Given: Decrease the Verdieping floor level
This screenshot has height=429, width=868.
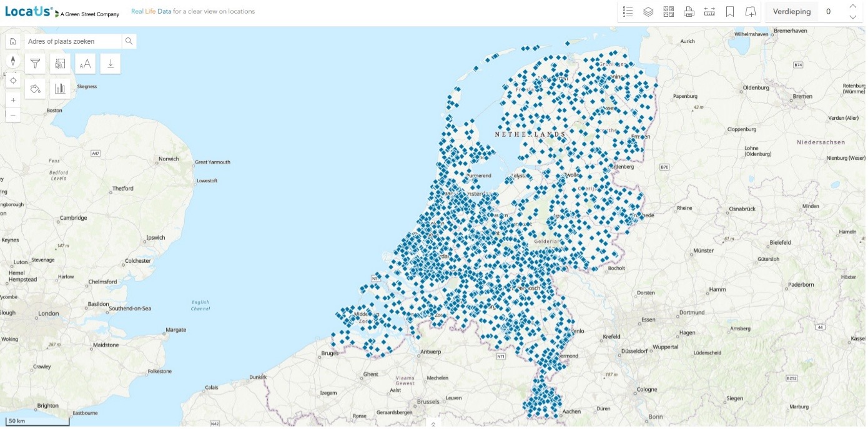Looking at the screenshot, I should click(x=853, y=17).
